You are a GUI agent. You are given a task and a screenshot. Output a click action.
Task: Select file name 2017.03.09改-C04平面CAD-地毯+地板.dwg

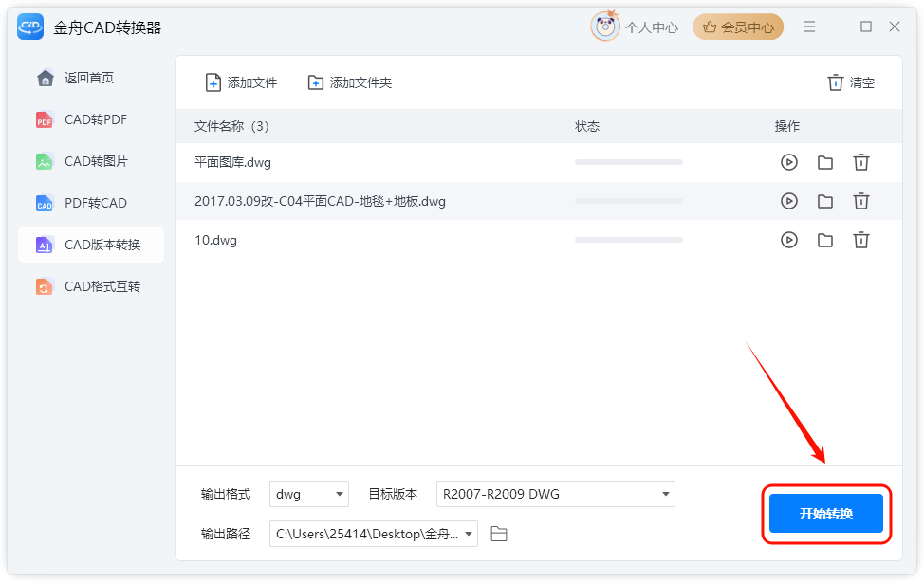pyautogui.click(x=320, y=202)
